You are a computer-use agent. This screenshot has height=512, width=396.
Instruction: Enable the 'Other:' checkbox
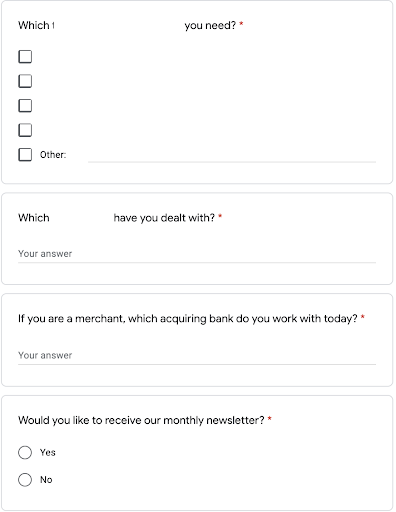click(25, 155)
